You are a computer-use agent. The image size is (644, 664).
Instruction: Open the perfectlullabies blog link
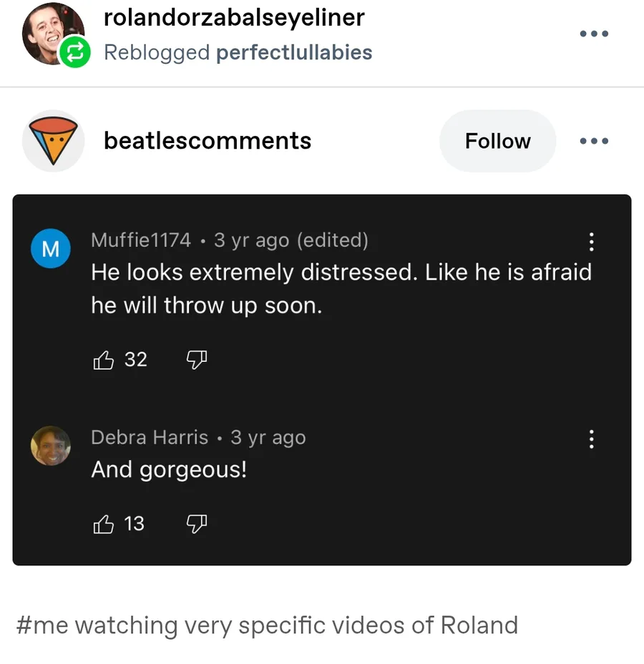[x=294, y=52]
